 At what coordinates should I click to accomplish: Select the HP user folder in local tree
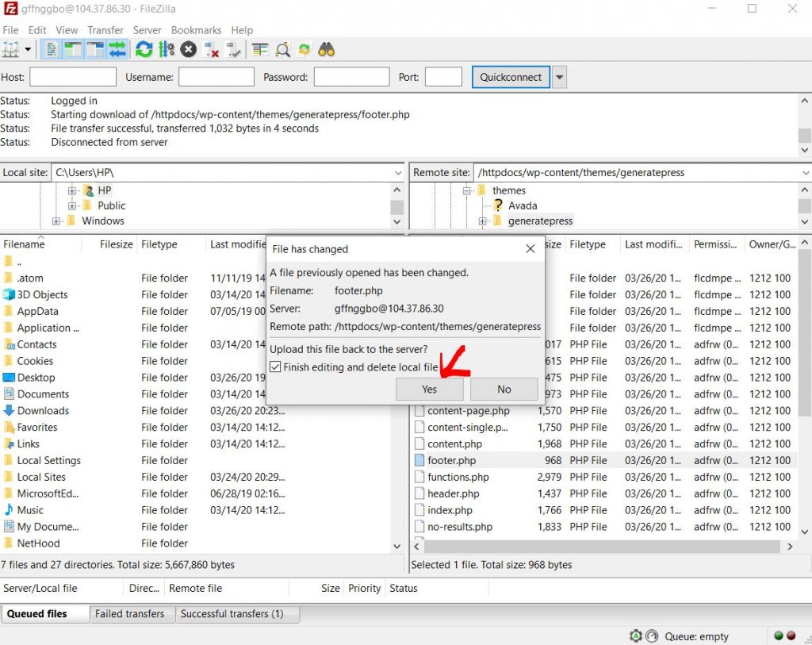pos(98,190)
